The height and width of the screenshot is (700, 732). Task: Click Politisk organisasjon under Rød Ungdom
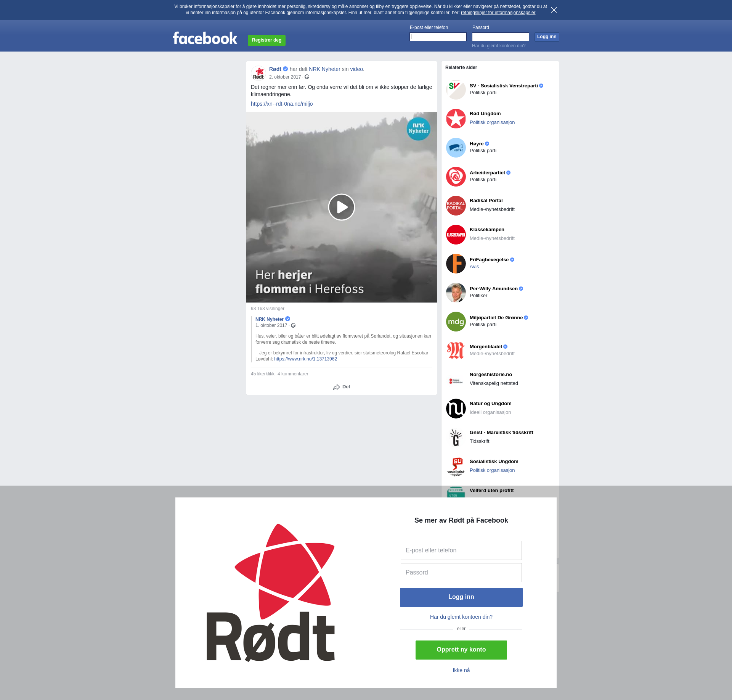492,122
